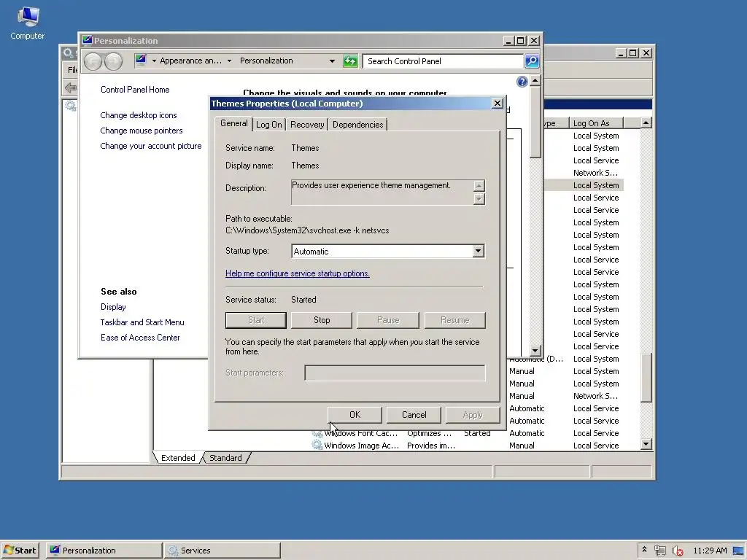The height and width of the screenshot is (560, 747).
Task: Open the blue help question-mark icon
Action: pos(522,82)
